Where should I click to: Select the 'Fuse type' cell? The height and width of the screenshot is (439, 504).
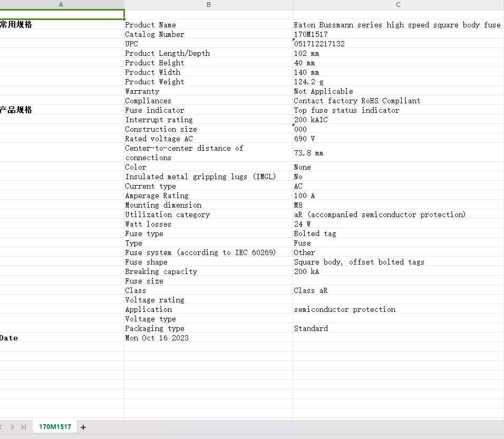pyautogui.click(x=209, y=233)
